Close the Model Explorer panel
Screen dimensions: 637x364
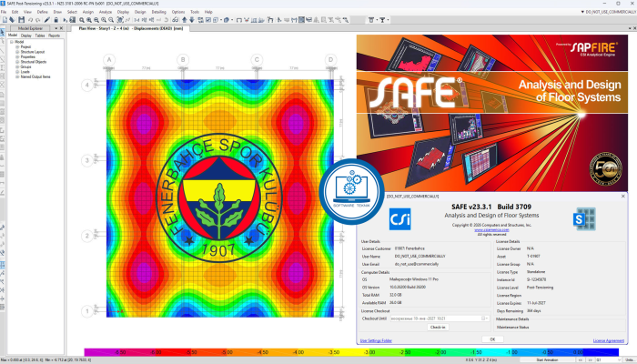[61, 28]
